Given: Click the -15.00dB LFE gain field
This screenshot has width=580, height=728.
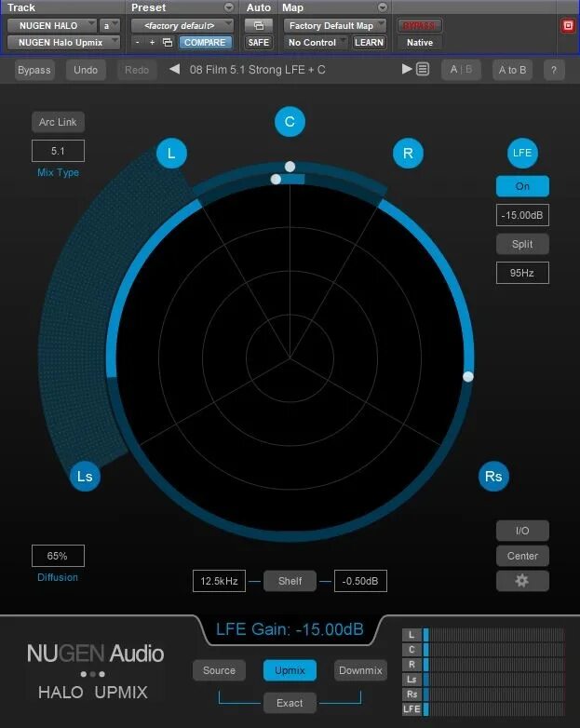Looking at the screenshot, I should [522, 215].
